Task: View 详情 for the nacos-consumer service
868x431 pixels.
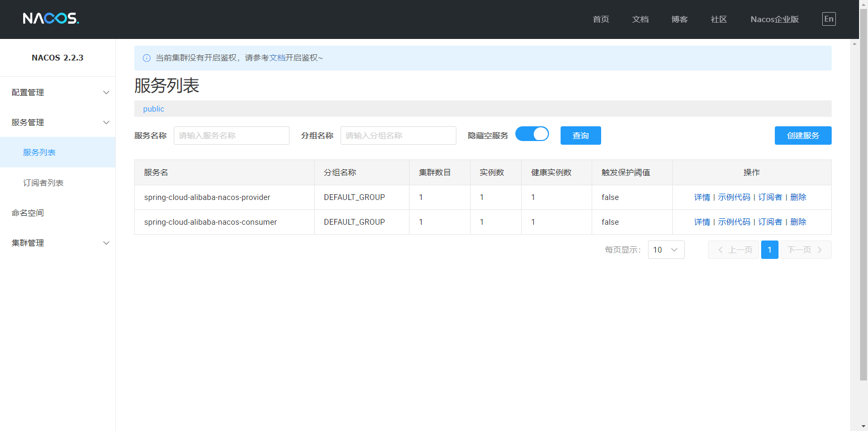Action: pyautogui.click(x=702, y=222)
